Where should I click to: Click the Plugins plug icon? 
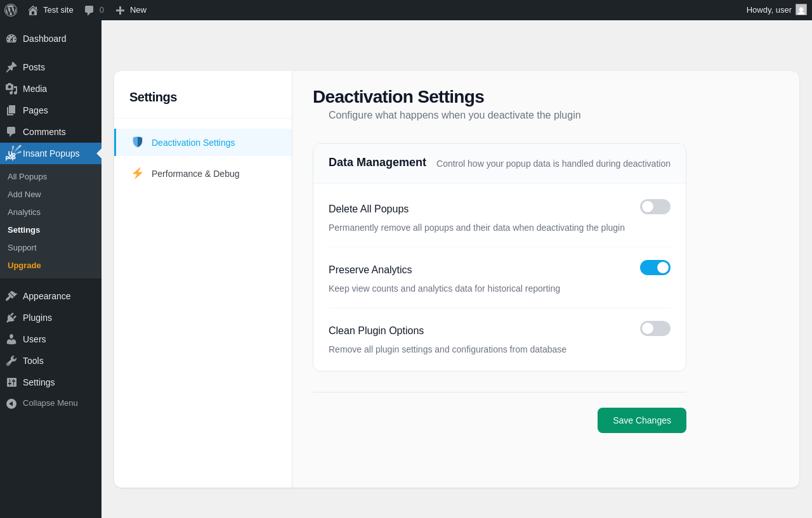[x=11, y=318]
